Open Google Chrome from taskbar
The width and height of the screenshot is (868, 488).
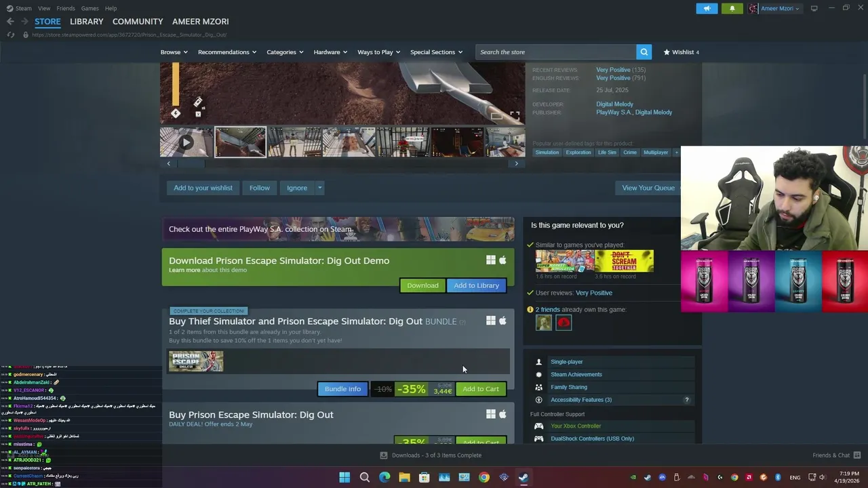[484, 477]
